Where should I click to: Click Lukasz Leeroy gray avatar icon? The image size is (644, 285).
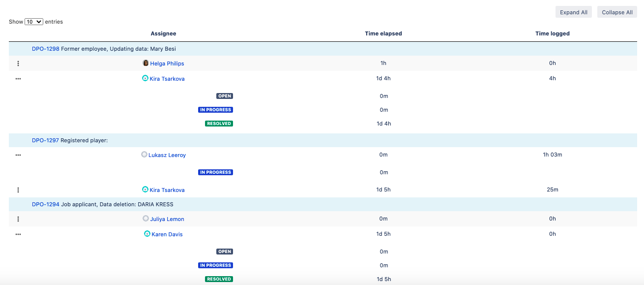144,154
